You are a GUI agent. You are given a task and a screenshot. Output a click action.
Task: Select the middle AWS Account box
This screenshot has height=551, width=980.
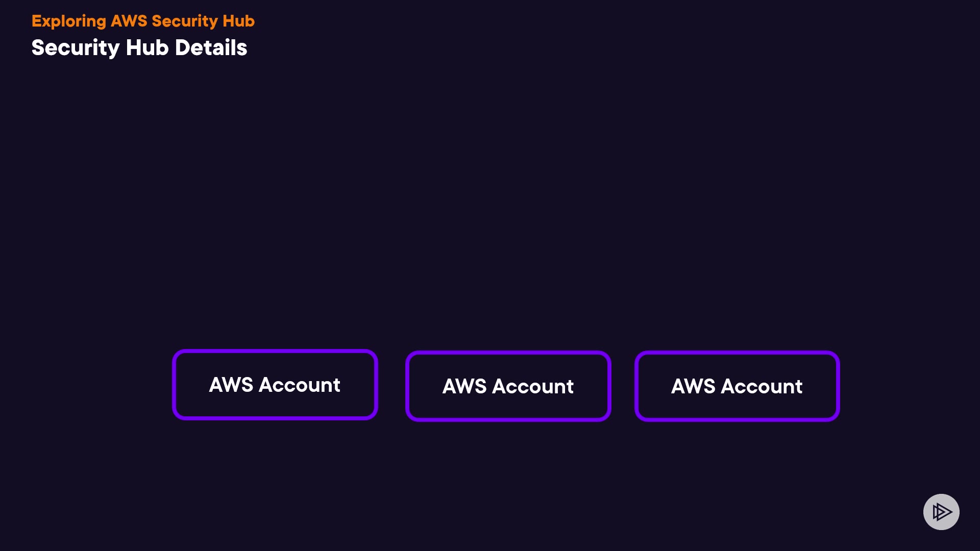click(508, 386)
